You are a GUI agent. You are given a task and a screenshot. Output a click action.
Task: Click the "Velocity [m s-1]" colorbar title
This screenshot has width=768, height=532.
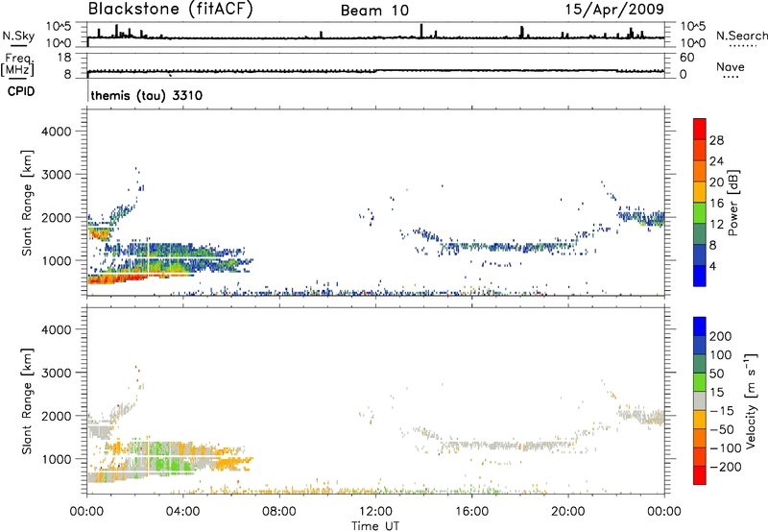click(751, 400)
